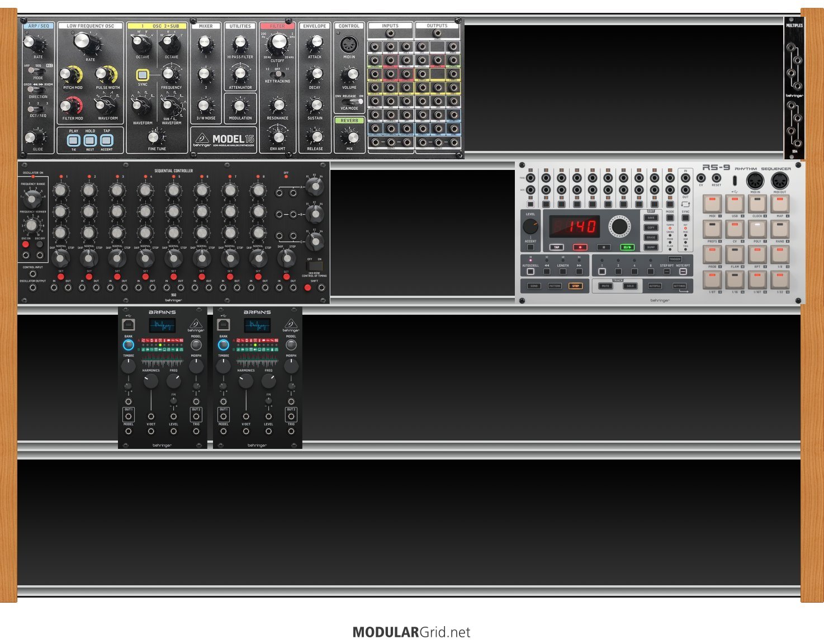The height and width of the screenshot is (644, 824).
Task: Click the RS-9 track MUTE button
Action: [605, 286]
